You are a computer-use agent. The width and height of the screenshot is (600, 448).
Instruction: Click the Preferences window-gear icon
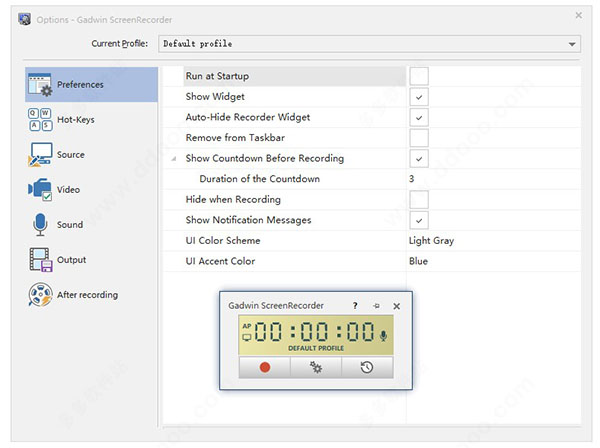click(x=40, y=85)
